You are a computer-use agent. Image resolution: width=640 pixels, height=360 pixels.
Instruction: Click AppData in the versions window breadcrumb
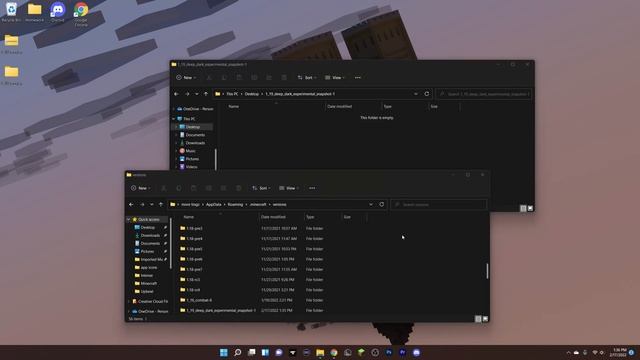[213, 204]
